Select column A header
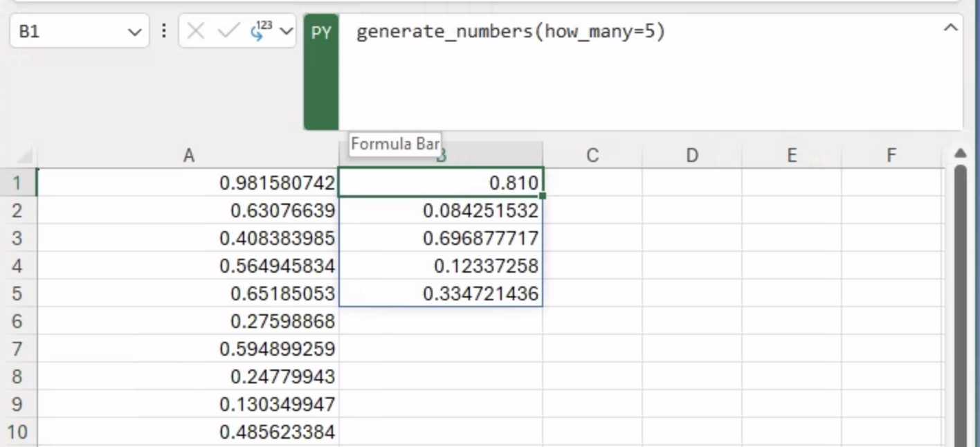The height and width of the screenshot is (447, 980). 188,156
